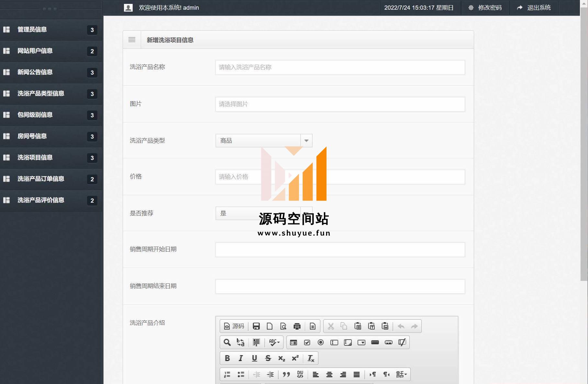
Task: Set text direction left-to-right
Action: pyautogui.click(x=372, y=374)
